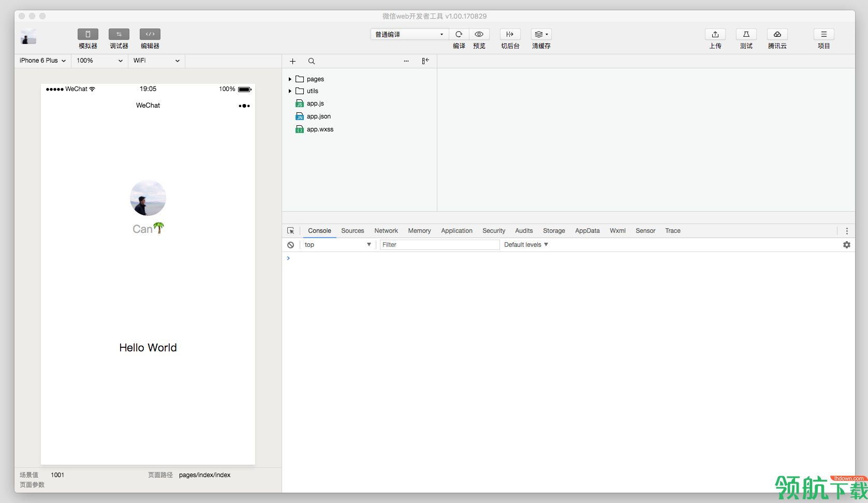Switch to the Network tab

tap(386, 231)
